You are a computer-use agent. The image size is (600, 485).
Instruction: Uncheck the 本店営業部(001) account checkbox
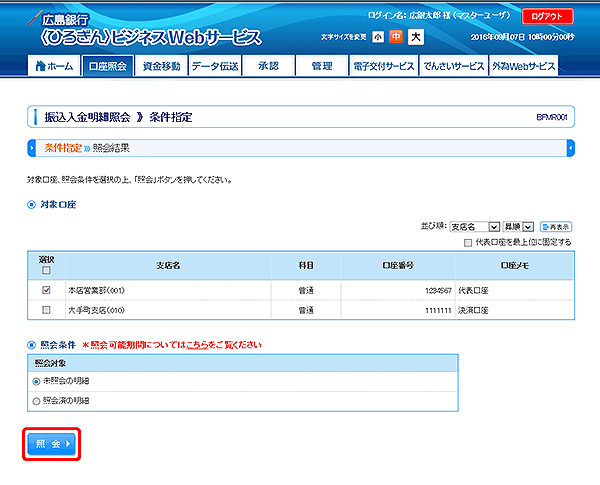click(46, 290)
